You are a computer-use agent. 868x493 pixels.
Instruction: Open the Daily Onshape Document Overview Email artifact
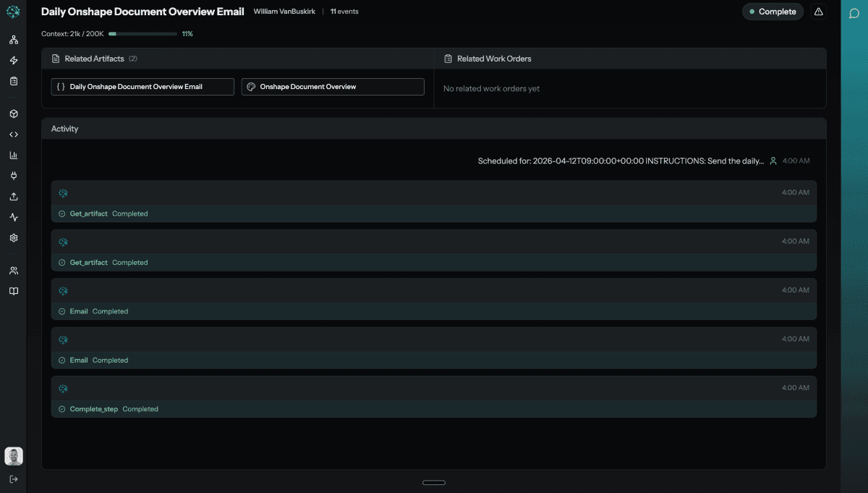point(142,86)
